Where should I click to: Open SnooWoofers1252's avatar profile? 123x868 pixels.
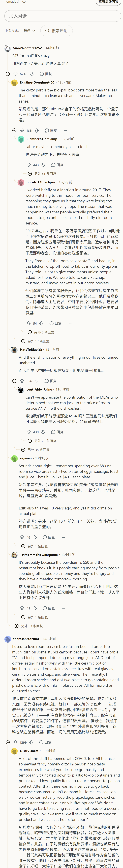7,48
